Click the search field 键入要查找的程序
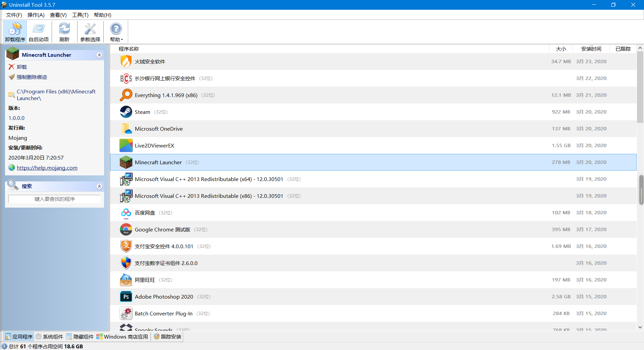The height and width of the screenshot is (350, 644). (54, 199)
